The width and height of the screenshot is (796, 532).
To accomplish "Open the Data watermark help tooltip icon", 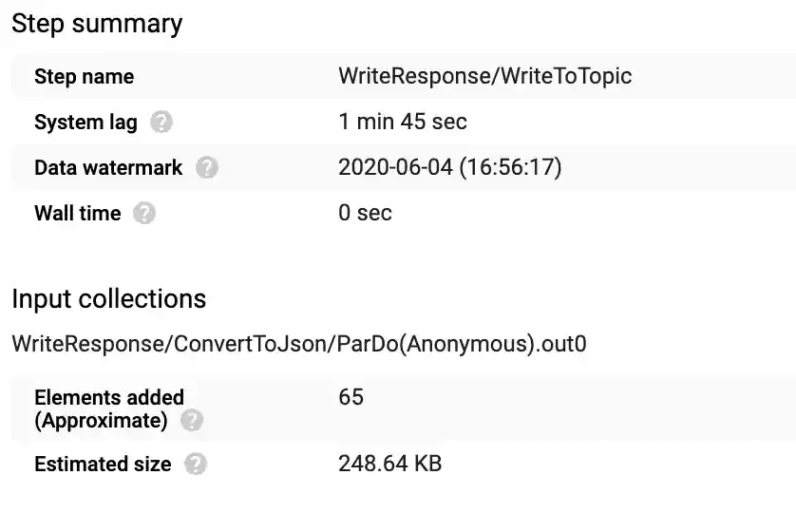I will [x=207, y=168].
